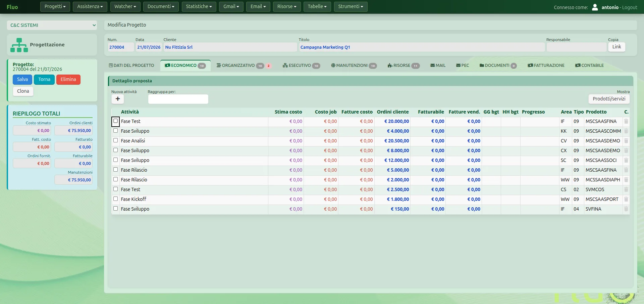
Task: Open Documenti tab with folder icon
Action: pyautogui.click(x=482, y=66)
